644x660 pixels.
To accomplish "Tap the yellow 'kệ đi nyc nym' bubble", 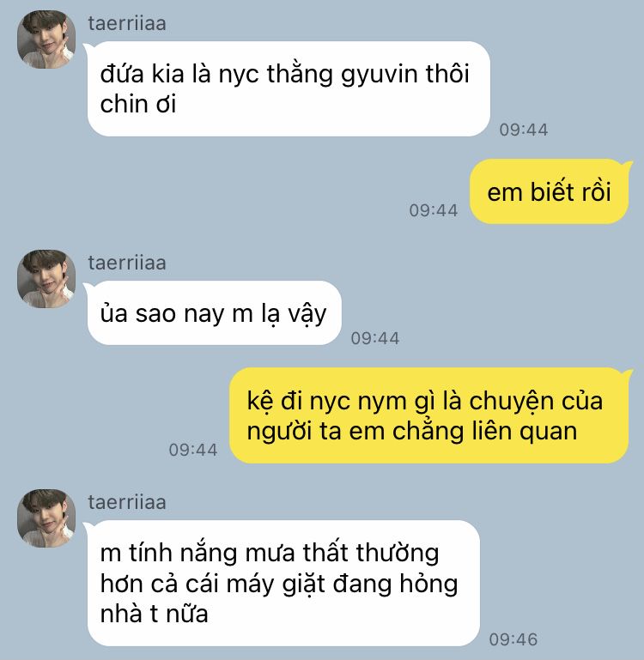I will point(428,415).
